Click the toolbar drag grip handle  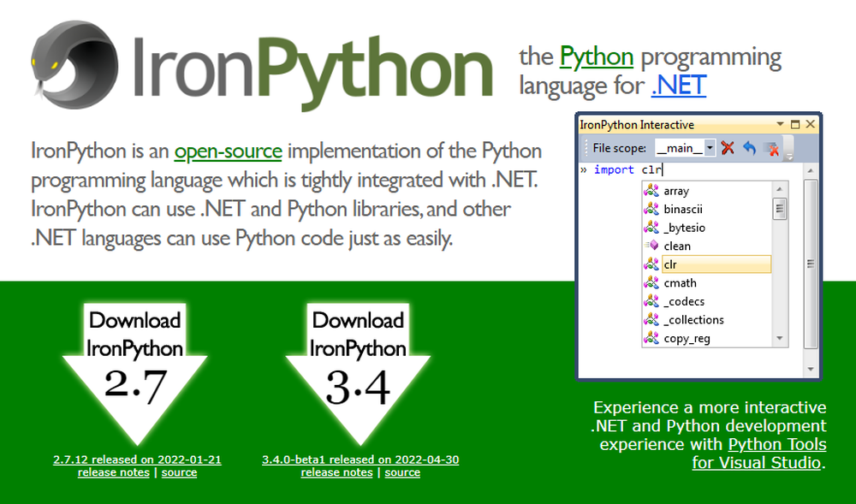coord(586,148)
